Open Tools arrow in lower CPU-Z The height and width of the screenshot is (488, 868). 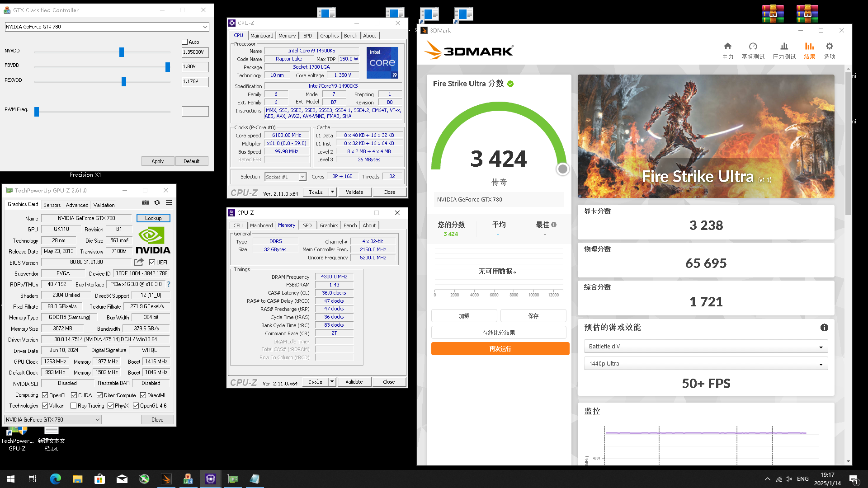tap(332, 382)
